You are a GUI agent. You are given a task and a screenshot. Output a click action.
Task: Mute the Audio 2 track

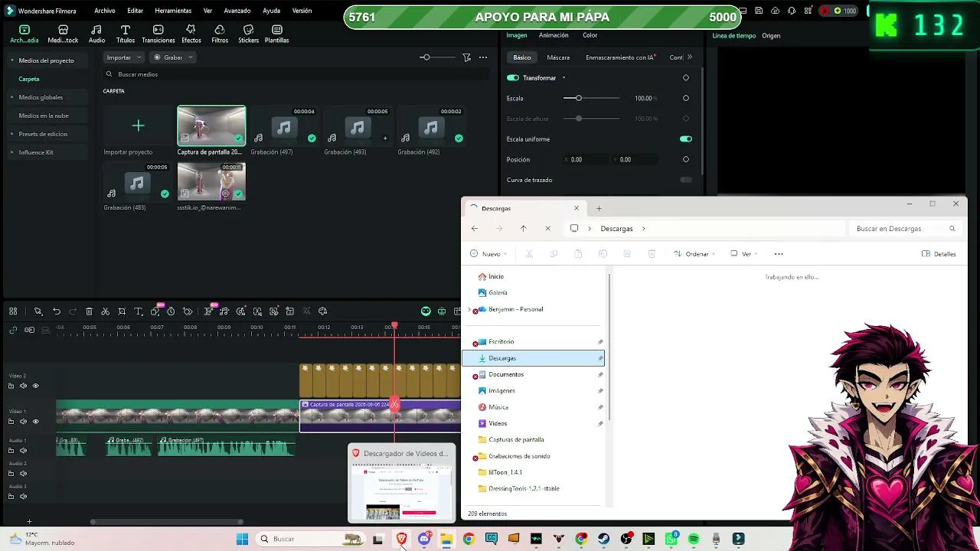[23, 473]
